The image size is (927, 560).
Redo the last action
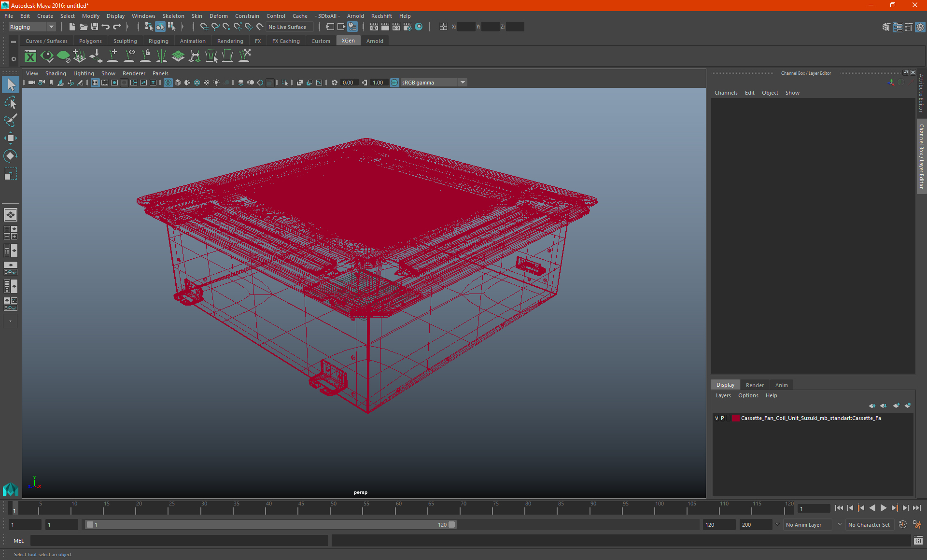[117, 27]
